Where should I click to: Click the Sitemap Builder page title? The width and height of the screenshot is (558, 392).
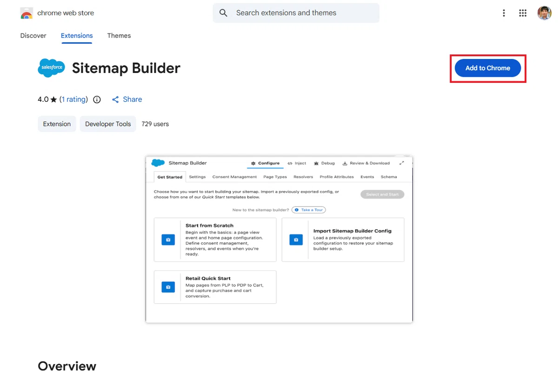[x=126, y=68]
